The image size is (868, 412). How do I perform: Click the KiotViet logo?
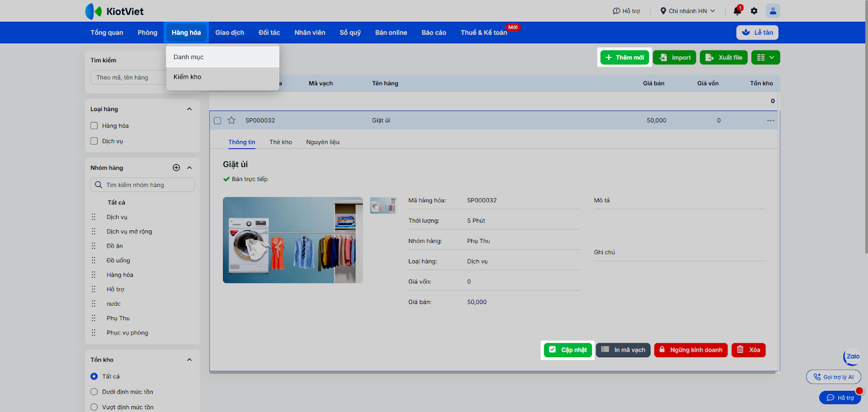click(114, 11)
